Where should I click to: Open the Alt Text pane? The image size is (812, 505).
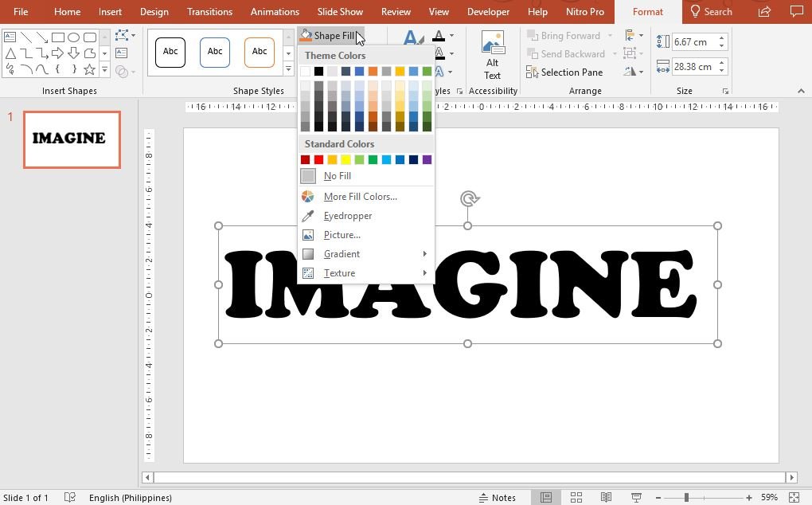point(492,56)
